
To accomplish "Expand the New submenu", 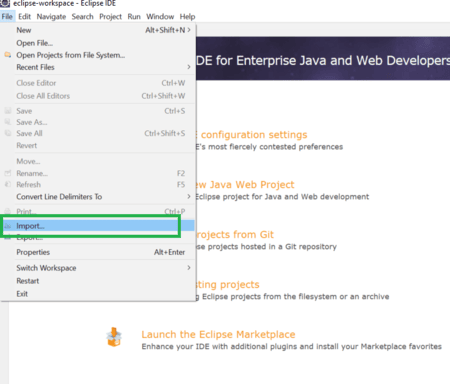I will (98, 30).
